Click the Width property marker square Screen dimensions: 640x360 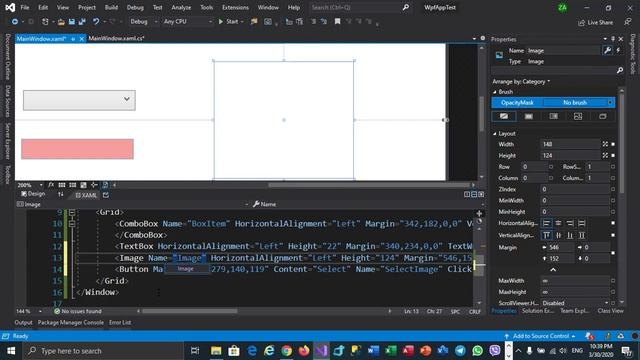613,144
